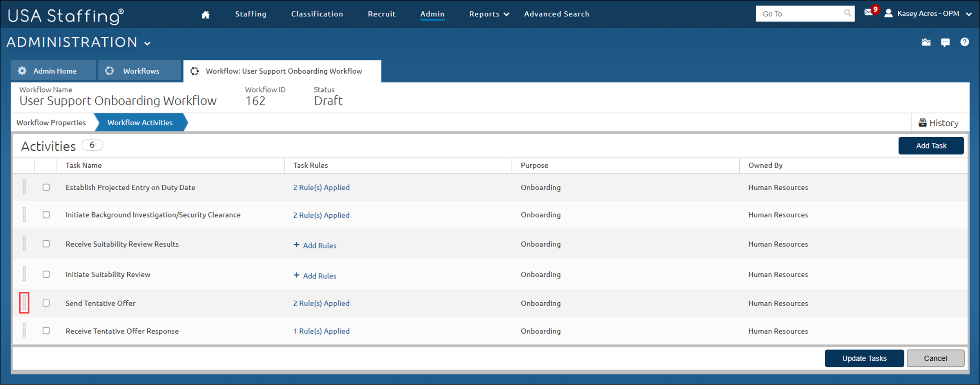This screenshot has height=385, width=980.
Task: Expand the ADMINISTRATION chevron dropdown
Action: 147,44
